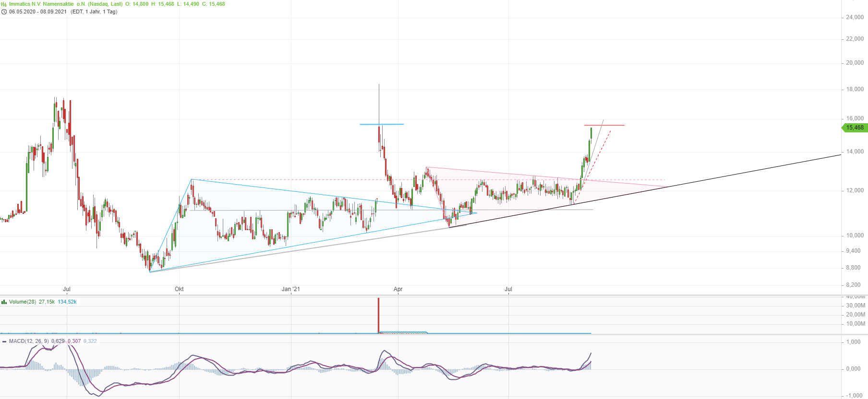Click the Okt label on the time axis
Viewport: 868px width, 399px height.
pos(179,289)
